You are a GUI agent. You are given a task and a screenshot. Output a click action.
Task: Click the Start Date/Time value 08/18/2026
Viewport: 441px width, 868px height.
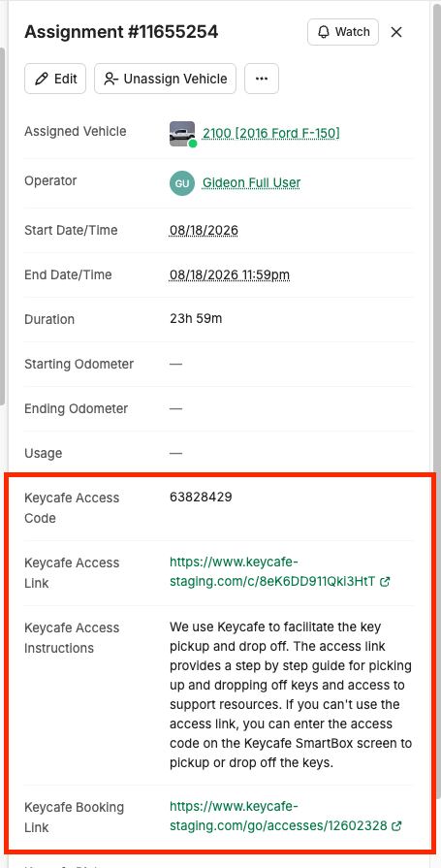click(x=204, y=230)
